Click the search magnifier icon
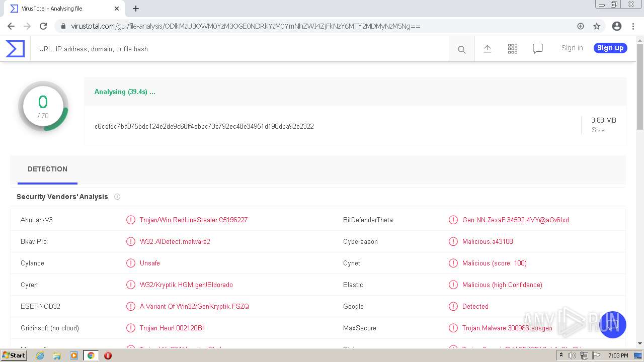 [x=461, y=49]
